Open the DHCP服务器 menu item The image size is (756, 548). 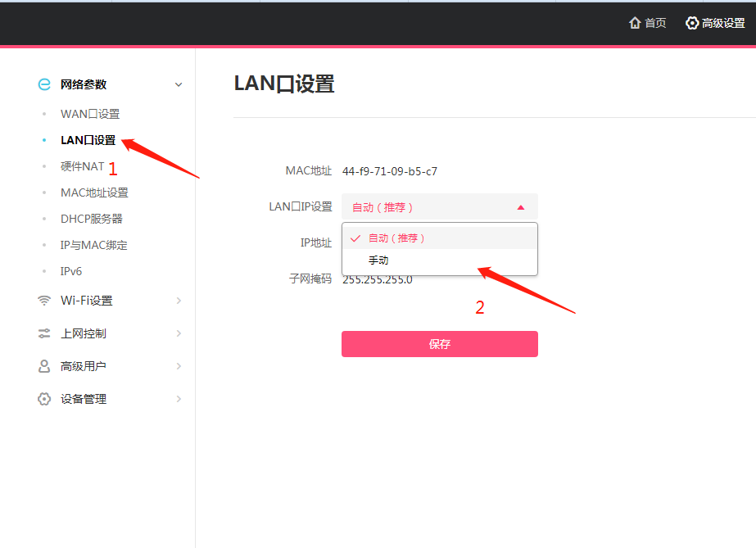click(x=92, y=219)
